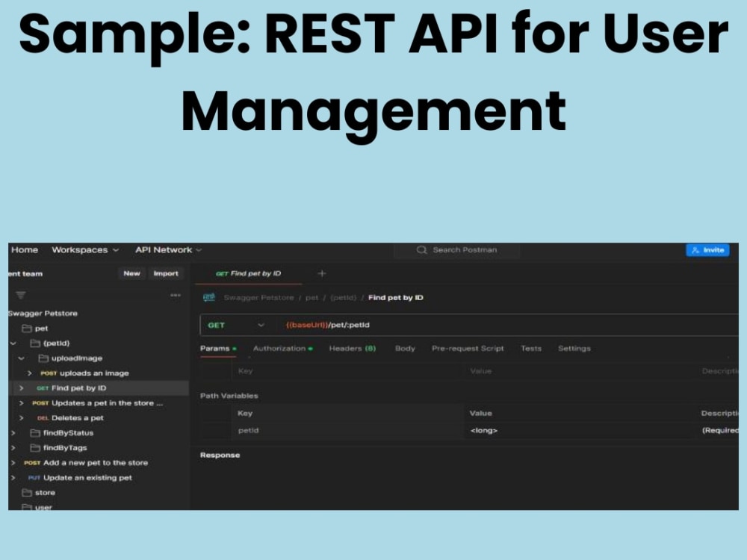The width and height of the screenshot is (747, 560).
Task: Open the GET method dropdown
Action: click(x=236, y=326)
